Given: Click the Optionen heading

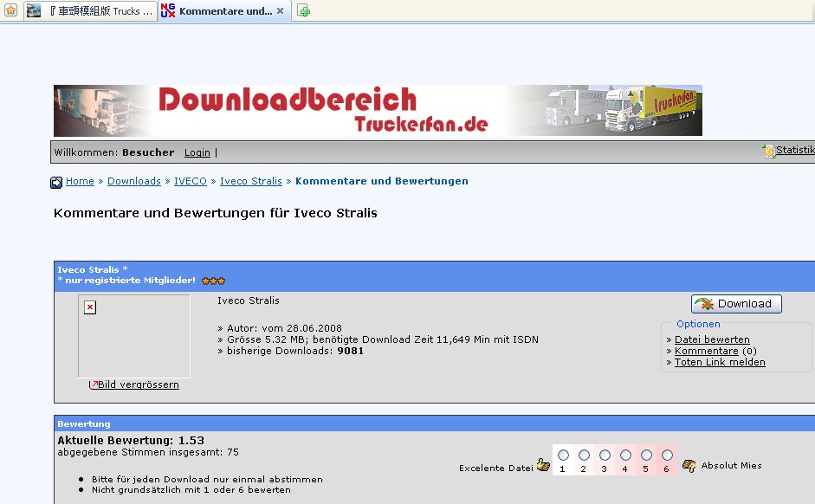Looking at the screenshot, I should tap(698, 324).
